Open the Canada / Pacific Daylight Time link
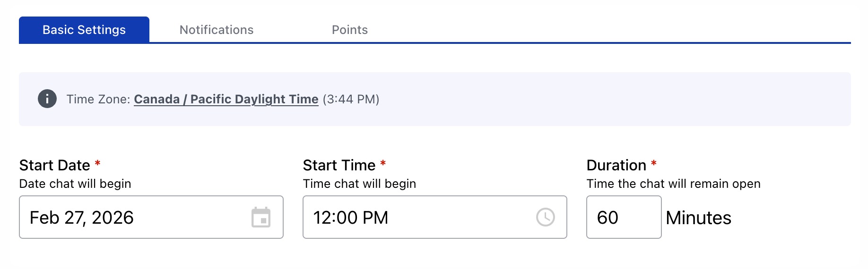This screenshot has height=269, width=868. click(x=226, y=99)
